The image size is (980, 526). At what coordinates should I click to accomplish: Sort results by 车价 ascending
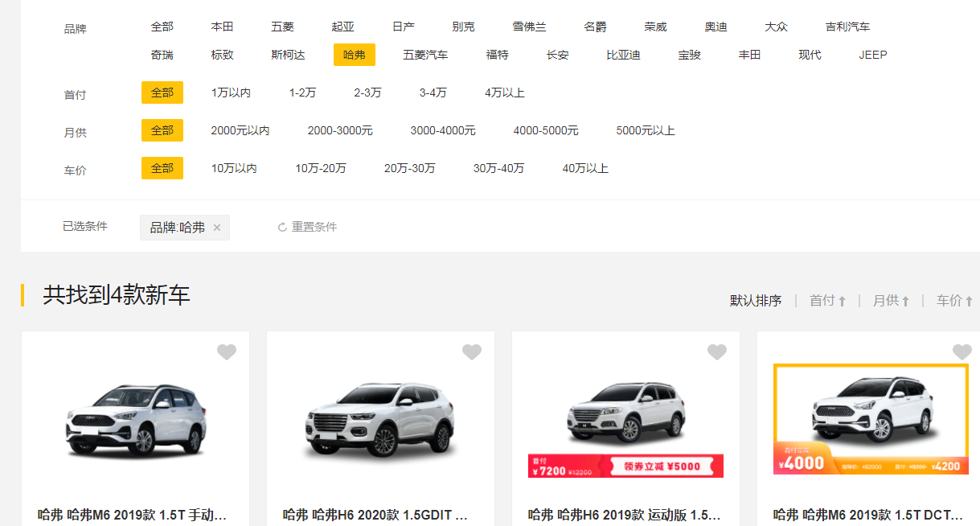pyautogui.click(x=954, y=301)
